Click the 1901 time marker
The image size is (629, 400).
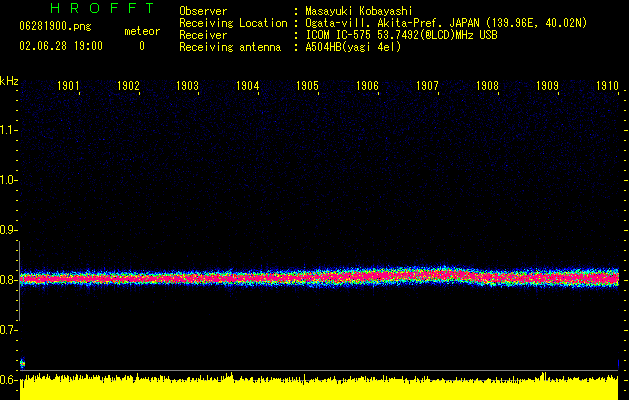69,86
